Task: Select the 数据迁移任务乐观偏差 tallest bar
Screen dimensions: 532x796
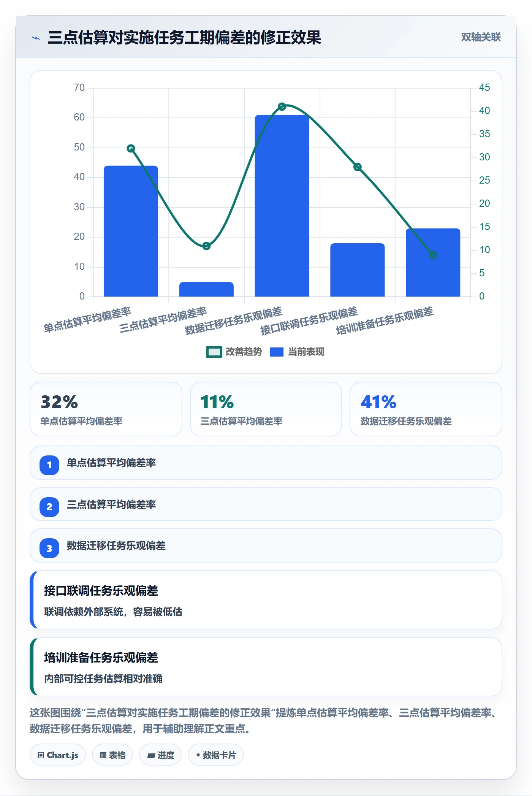Action: (282, 206)
